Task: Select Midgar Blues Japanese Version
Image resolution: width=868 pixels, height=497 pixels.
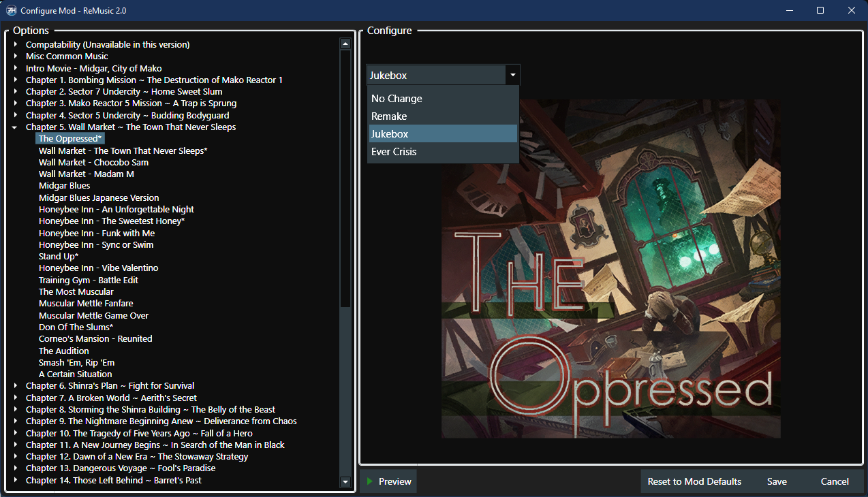Action: (x=99, y=197)
